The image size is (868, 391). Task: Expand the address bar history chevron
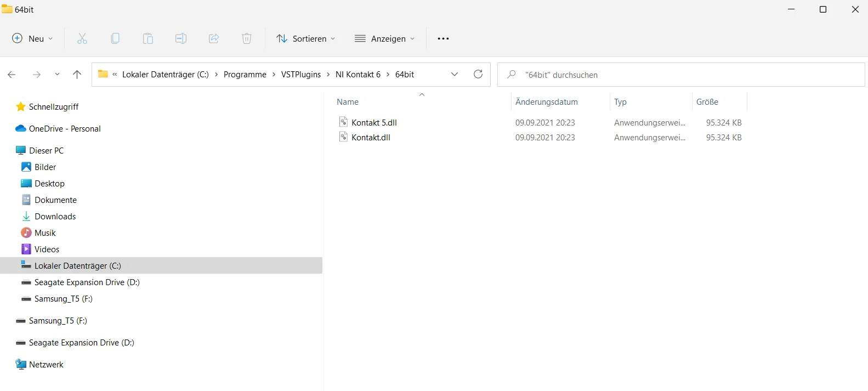click(x=455, y=75)
